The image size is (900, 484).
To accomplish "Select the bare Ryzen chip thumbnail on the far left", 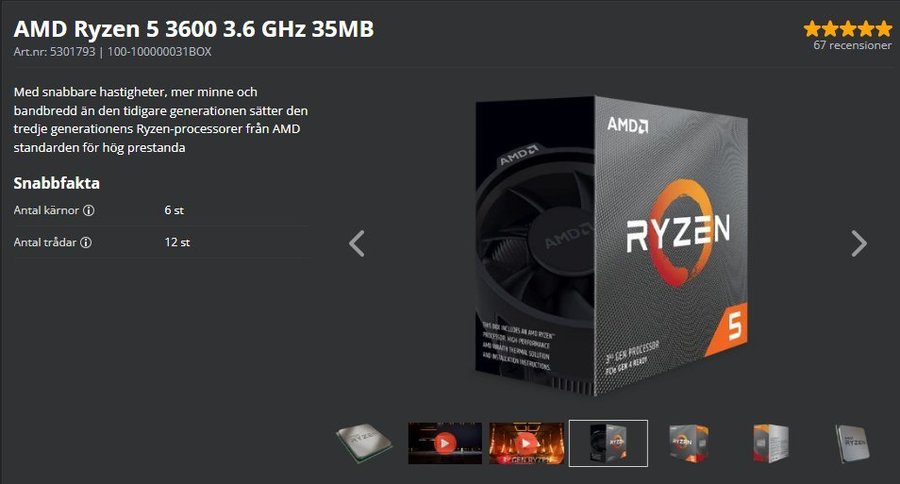I will click(364, 443).
